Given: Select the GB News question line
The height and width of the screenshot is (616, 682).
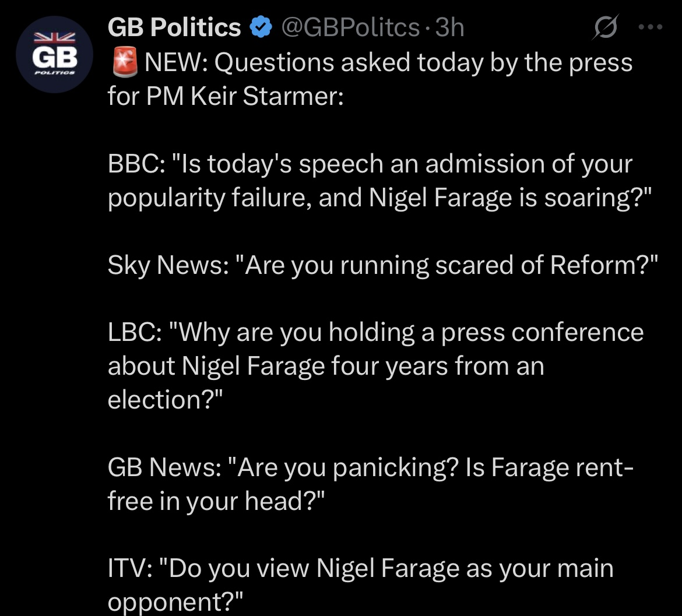Looking at the screenshot, I should coord(372,467).
